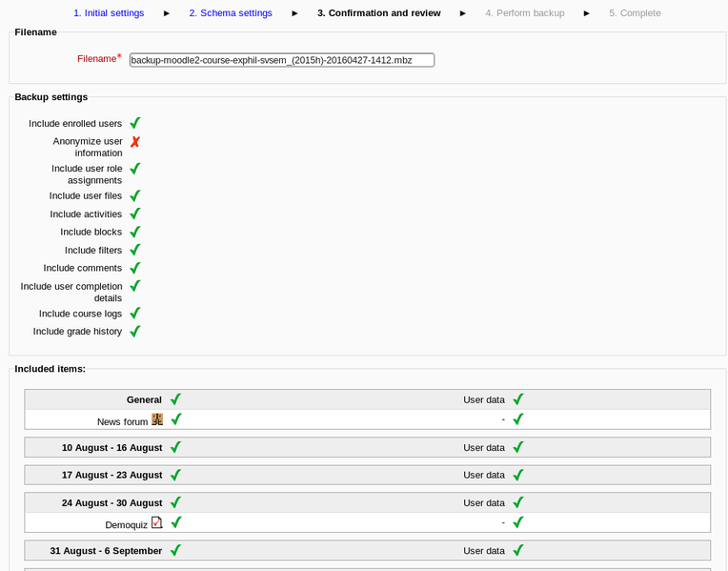
Task: Click check icon for Include comments
Action: click(135, 268)
